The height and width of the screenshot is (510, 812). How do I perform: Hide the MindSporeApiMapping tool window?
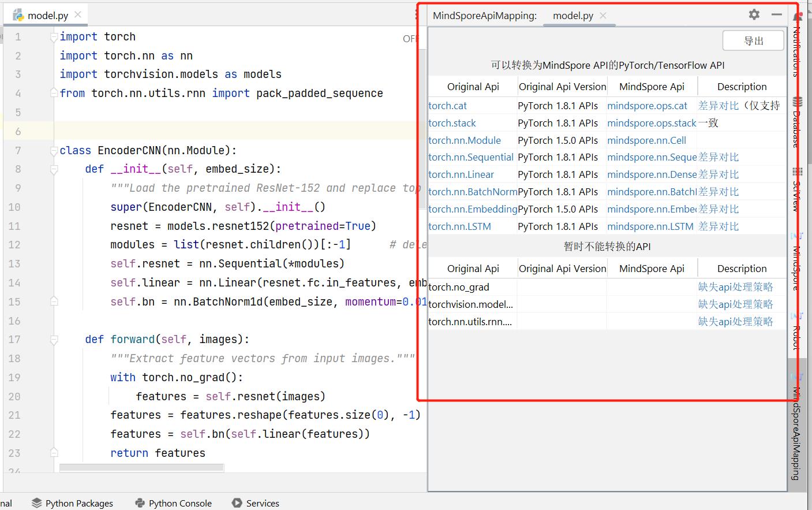pyautogui.click(x=776, y=14)
